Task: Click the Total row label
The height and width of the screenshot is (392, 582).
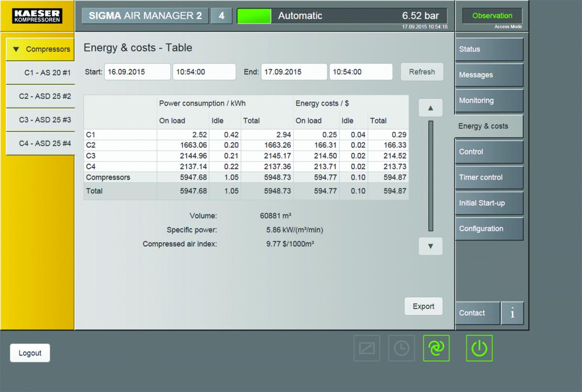Action: pos(94,191)
